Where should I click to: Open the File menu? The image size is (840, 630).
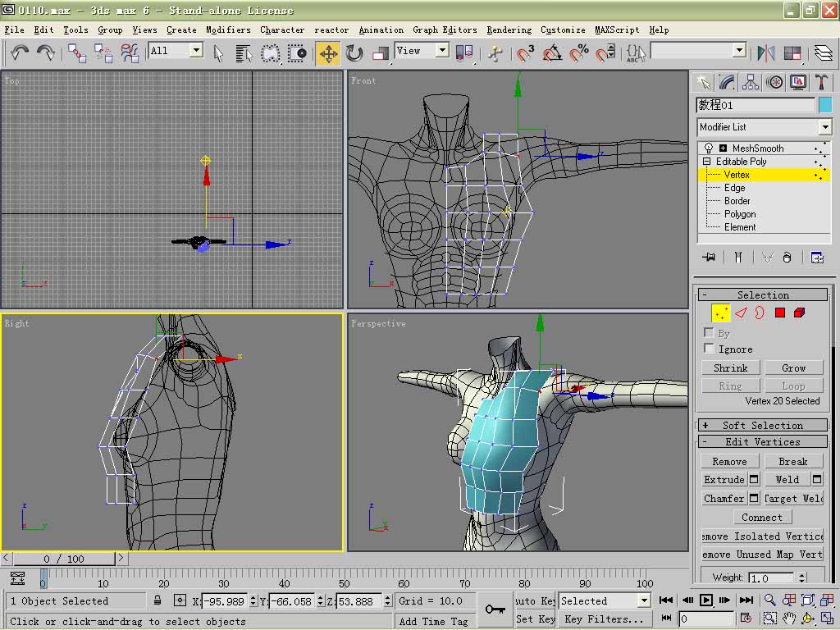15,30
